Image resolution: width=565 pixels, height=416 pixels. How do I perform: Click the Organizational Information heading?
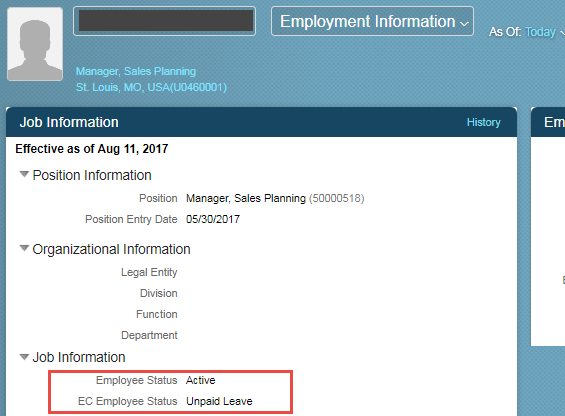(x=111, y=249)
